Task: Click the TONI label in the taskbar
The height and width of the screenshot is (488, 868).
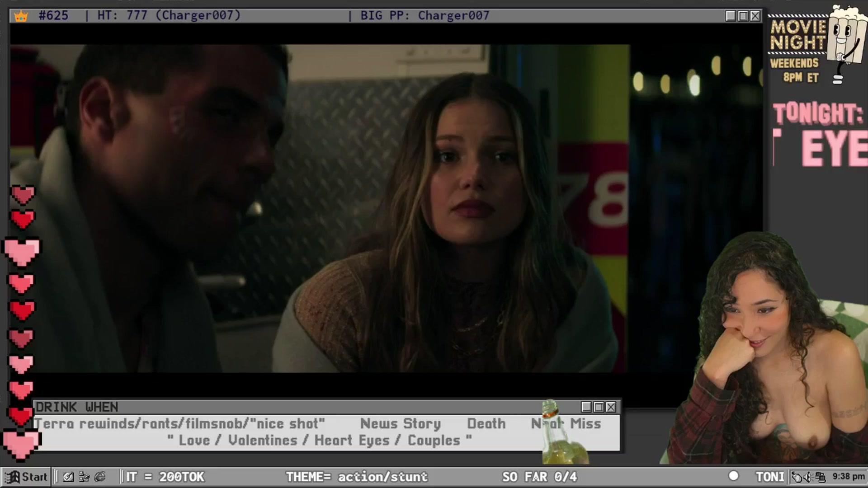Action: click(x=770, y=477)
